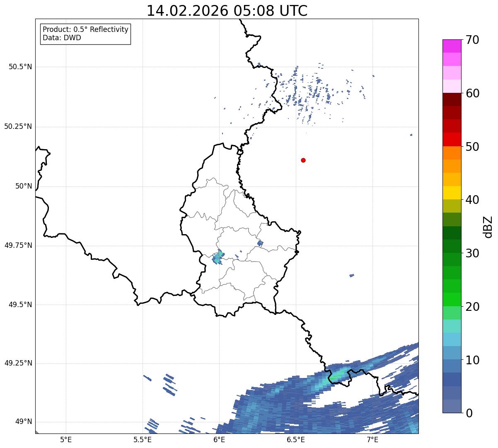Click the 5.5°E longitude label
Screen dimensions: 498x448
(x=143, y=440)
